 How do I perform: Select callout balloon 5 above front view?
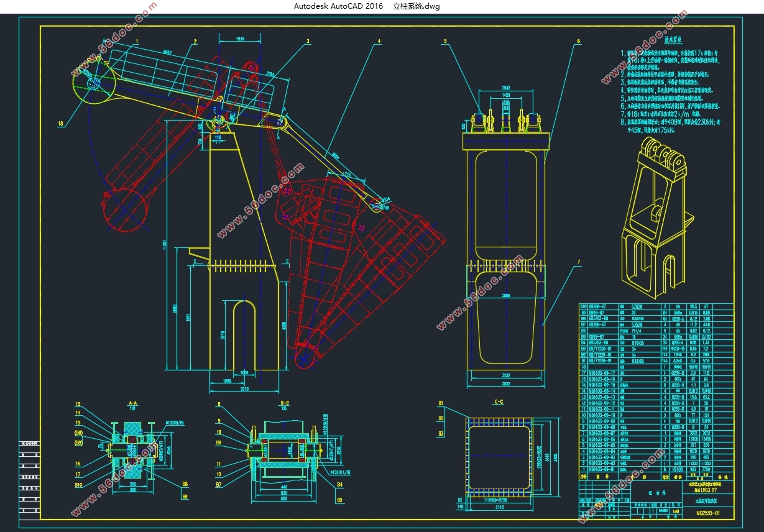point(445,42)
